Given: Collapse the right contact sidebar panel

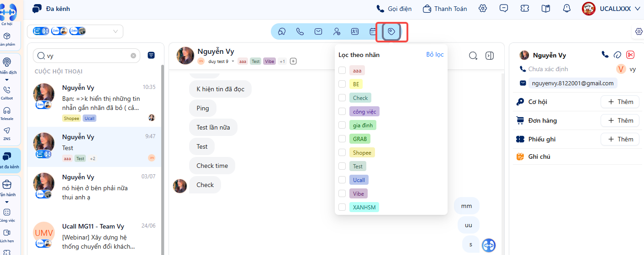Looking at the screenshot, I should pos(490,56).
